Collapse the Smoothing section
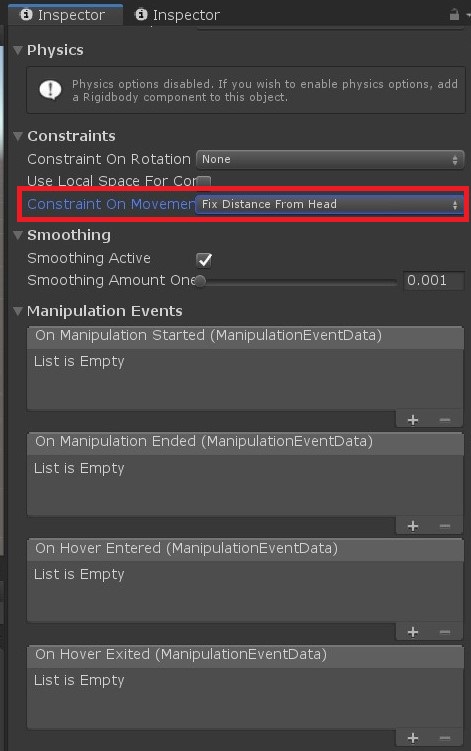The height and width of the screenshot is (751, 471). point(18,235)
